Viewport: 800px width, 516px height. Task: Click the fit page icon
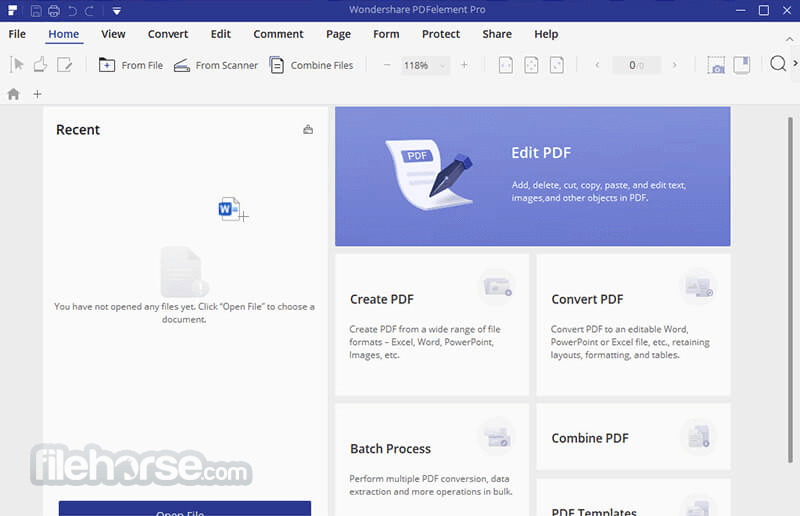coord(531,65)
